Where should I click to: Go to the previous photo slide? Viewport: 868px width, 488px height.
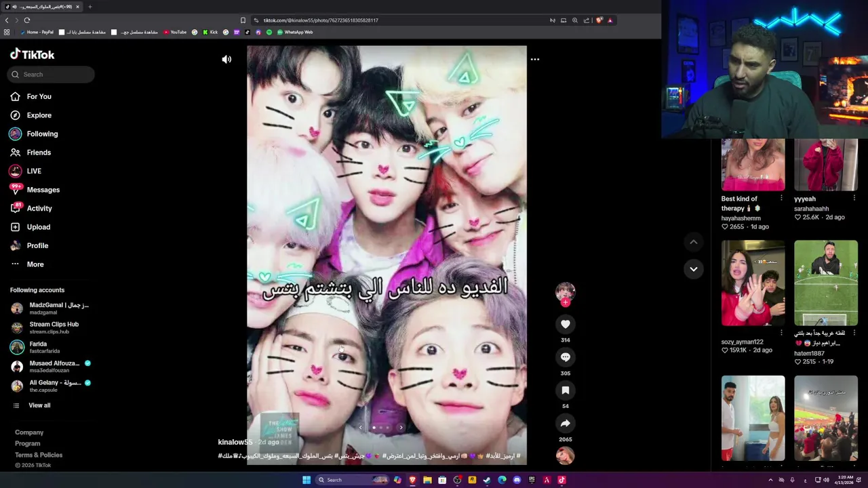click(361, 428)
